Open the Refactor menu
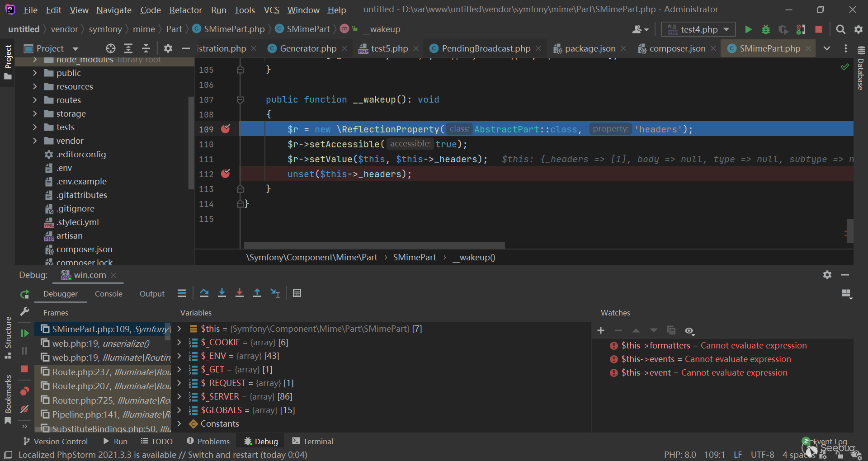 coord(185,10)
